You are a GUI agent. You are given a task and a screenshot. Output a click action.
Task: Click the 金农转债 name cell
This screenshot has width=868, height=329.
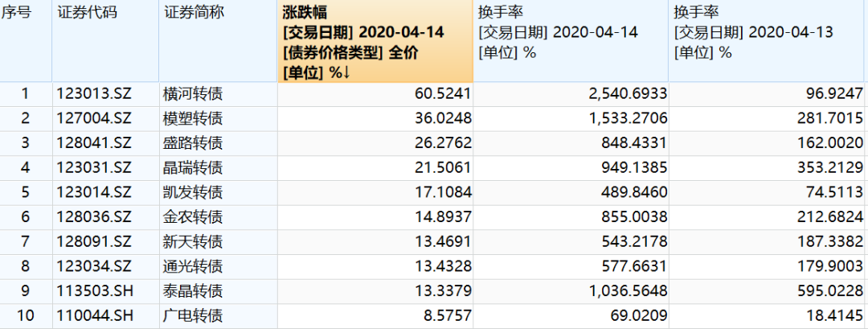[x=218, y=218]
